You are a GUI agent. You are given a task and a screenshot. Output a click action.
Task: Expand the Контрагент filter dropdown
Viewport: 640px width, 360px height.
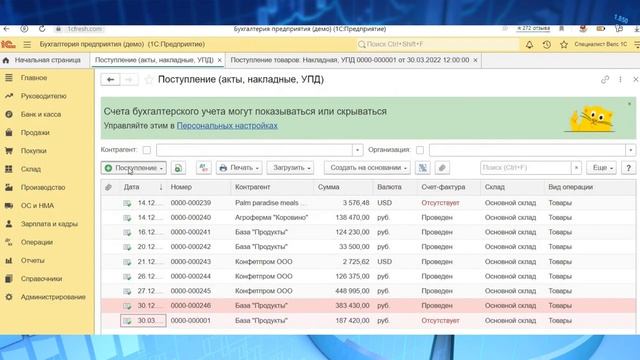(x=357, y=150)
